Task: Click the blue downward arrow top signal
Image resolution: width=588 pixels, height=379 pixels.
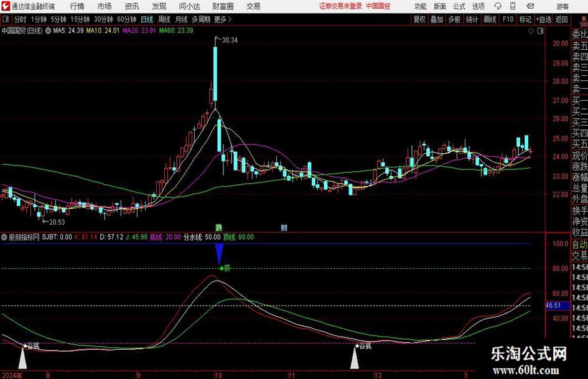Action: click(x=220, y=254)
